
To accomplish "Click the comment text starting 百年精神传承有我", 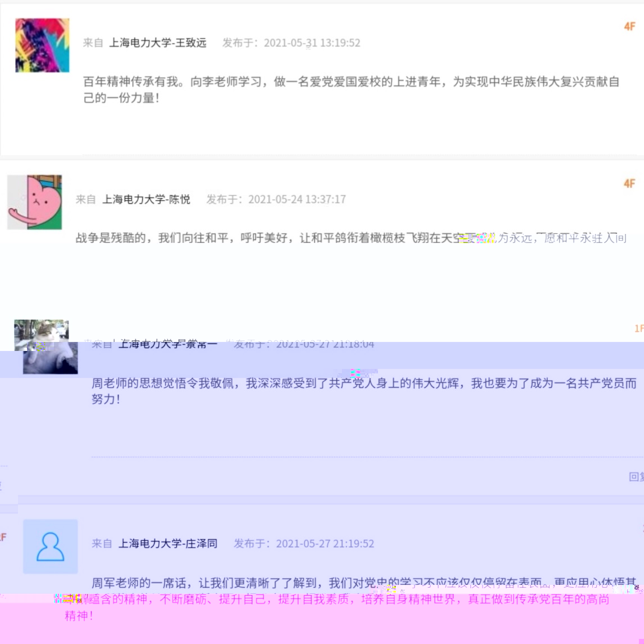I will click(x=351, y=89).
